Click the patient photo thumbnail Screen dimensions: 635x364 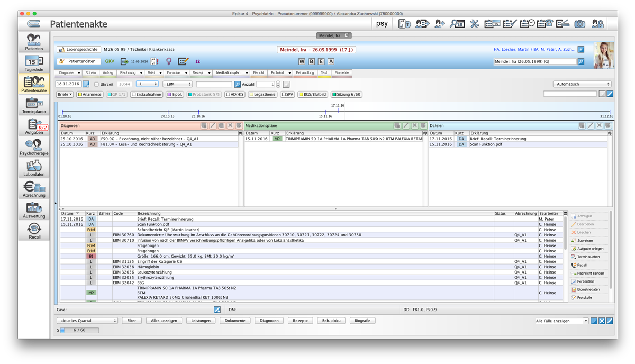(604, 56)
